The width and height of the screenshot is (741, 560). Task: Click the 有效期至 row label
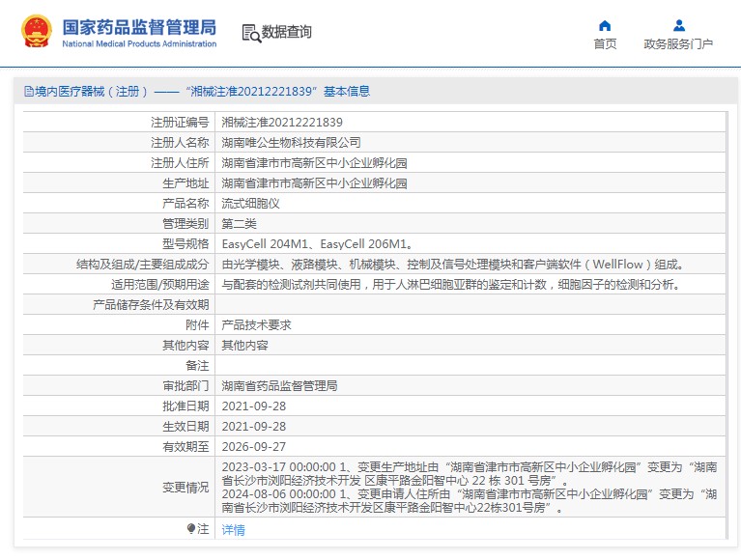click(185, 447)
